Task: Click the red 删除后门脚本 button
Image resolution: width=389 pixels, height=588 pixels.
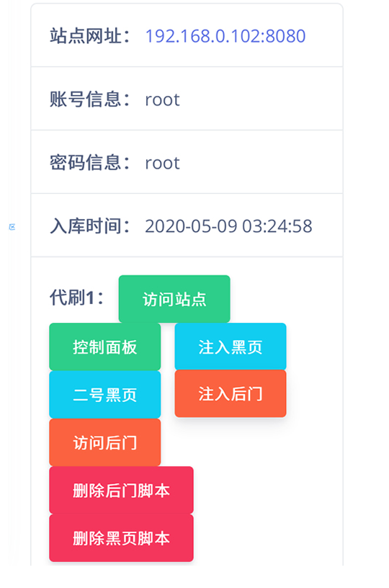Action: click(x=122, y=490)
